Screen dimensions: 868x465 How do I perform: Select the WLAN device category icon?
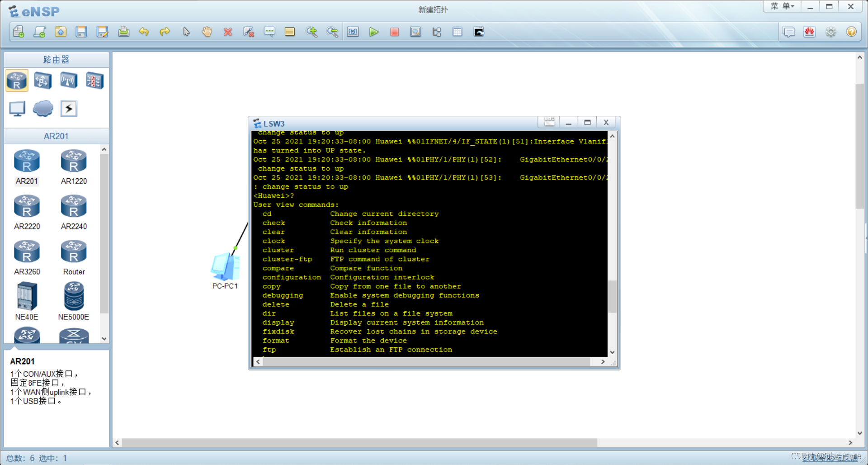click(69, 81)
